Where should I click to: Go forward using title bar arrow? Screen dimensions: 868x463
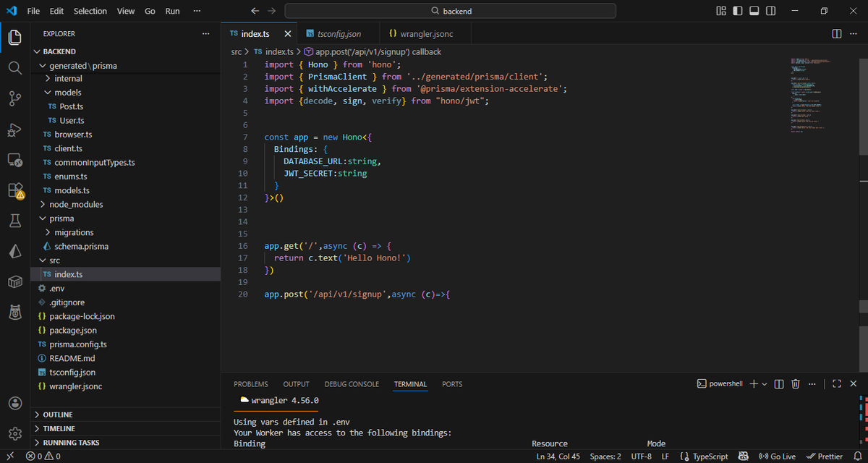coord(271,11)
